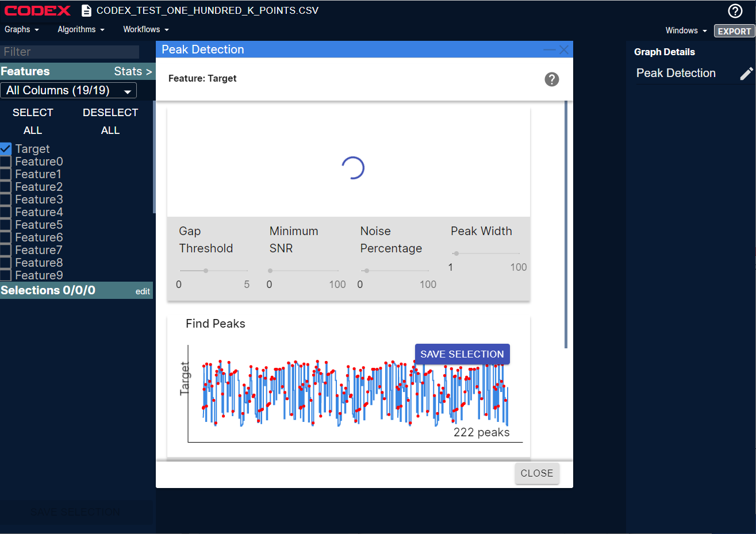Minimize the Peak Detection window
This screenshot has height=534, width=756.
(550, 50)
